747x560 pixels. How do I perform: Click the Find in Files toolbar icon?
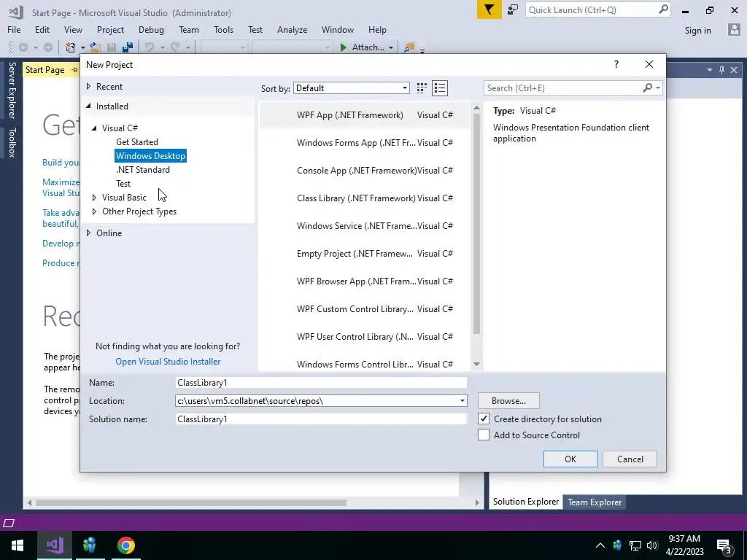click(409, 47)
